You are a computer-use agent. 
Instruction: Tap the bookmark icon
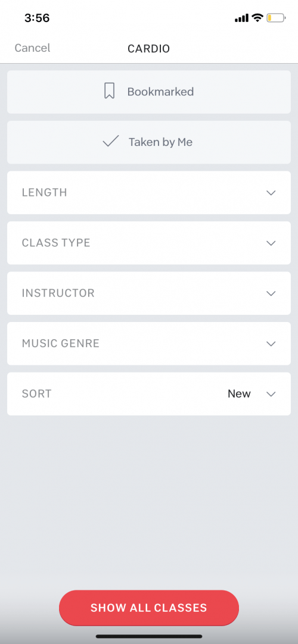point(109,91)
